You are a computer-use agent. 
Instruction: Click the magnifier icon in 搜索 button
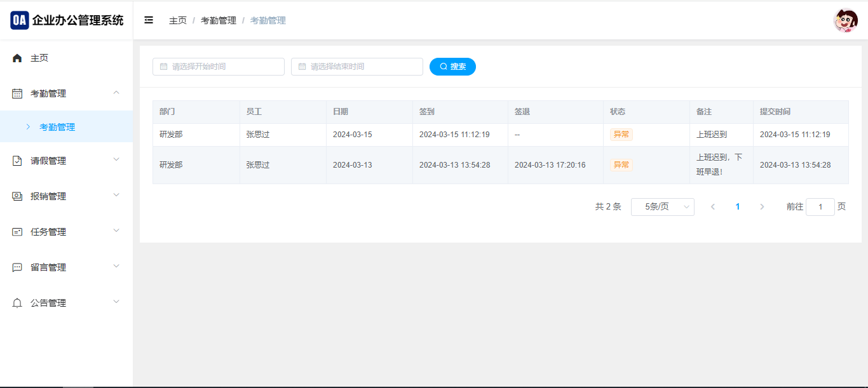[x=444, y=67]
